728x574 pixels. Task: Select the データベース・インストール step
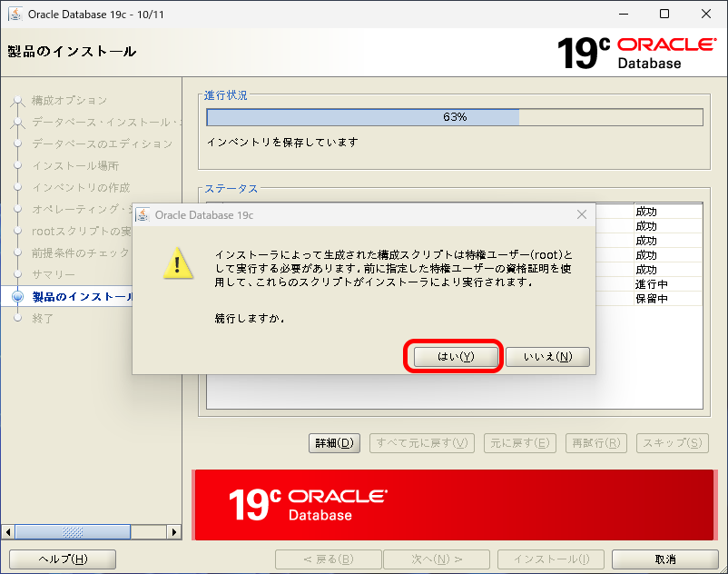(x=107, y=122)
